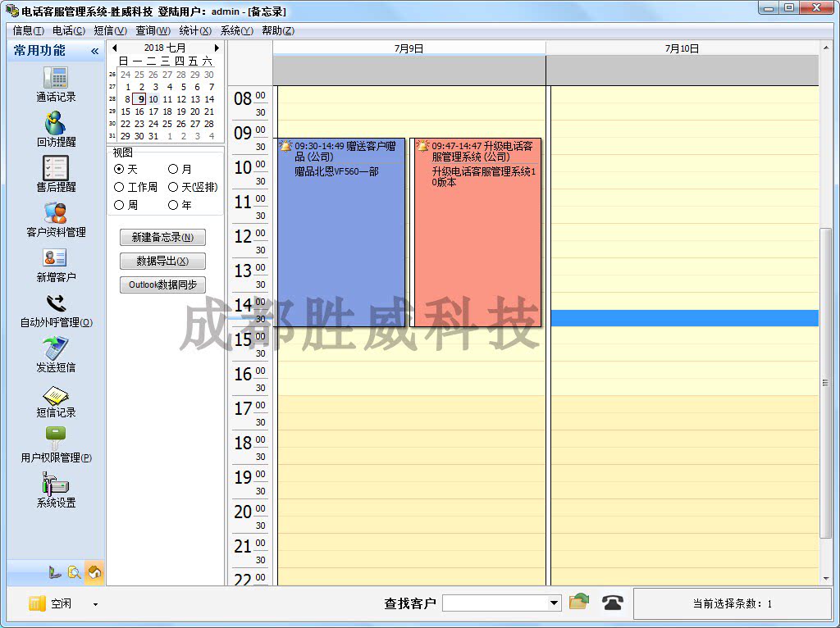Collapse the 常用功能 sidebar panel

94,51
